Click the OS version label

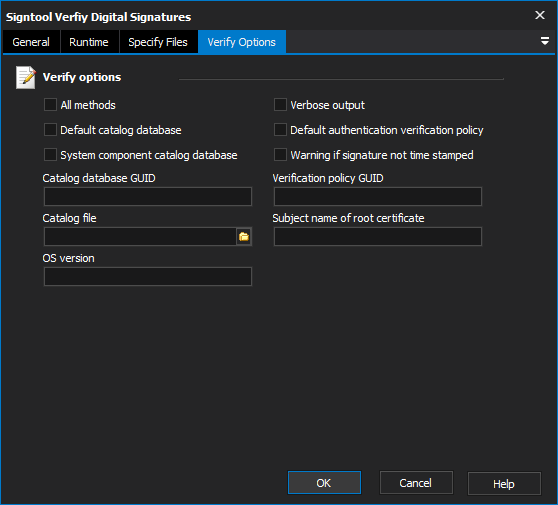click(x=69, y=258)
